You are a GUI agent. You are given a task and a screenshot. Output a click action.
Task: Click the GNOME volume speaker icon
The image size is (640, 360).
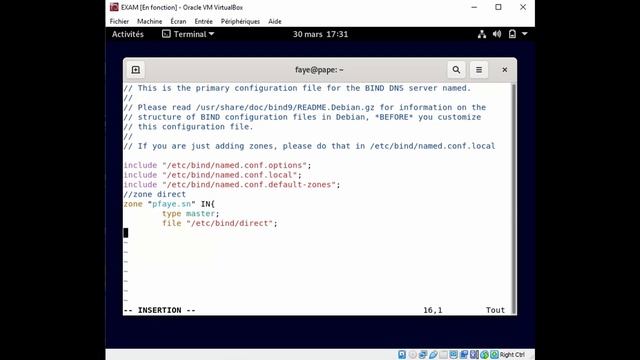point(497,34)
